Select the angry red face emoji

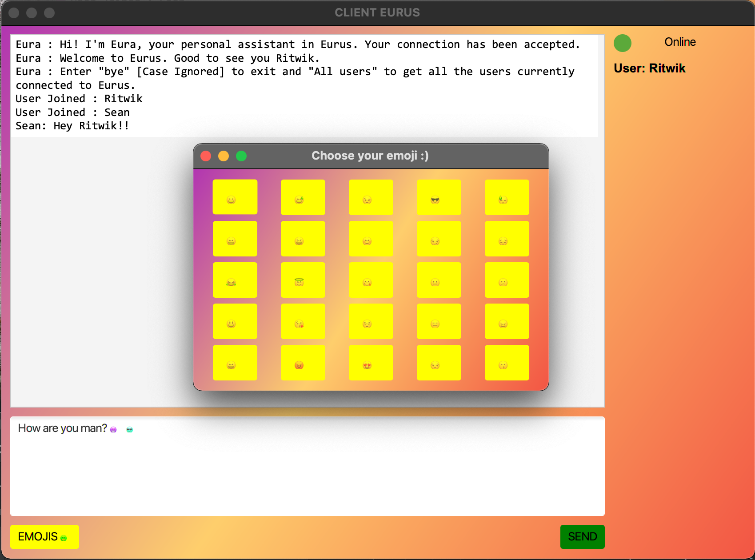click(303, 363)
